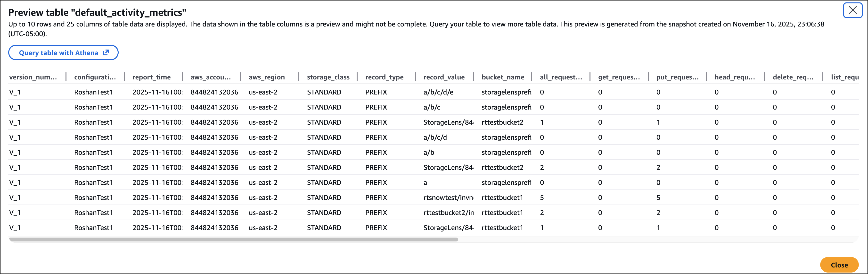Click the record_value column header
Screen dimensions: 868x274
pyautogui.click(x=444, y=77)
